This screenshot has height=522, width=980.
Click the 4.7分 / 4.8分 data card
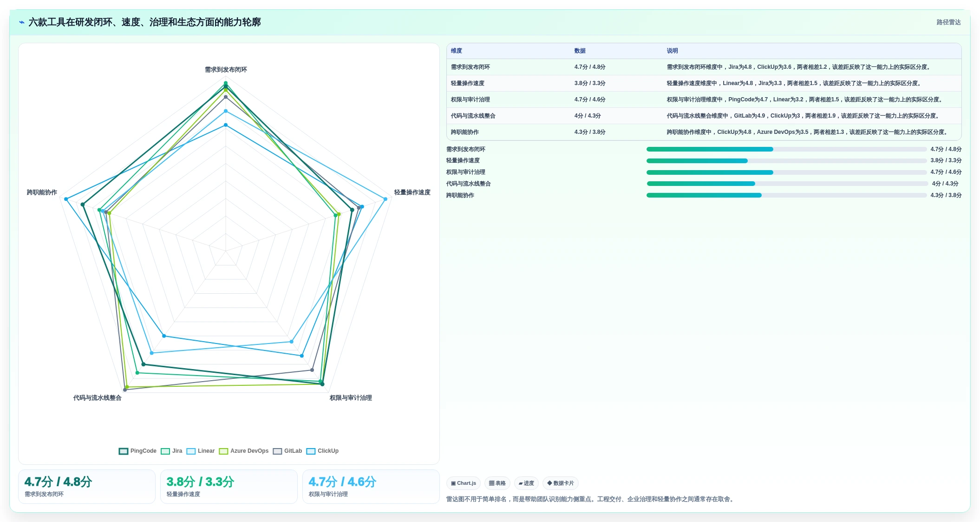point(87,486)
